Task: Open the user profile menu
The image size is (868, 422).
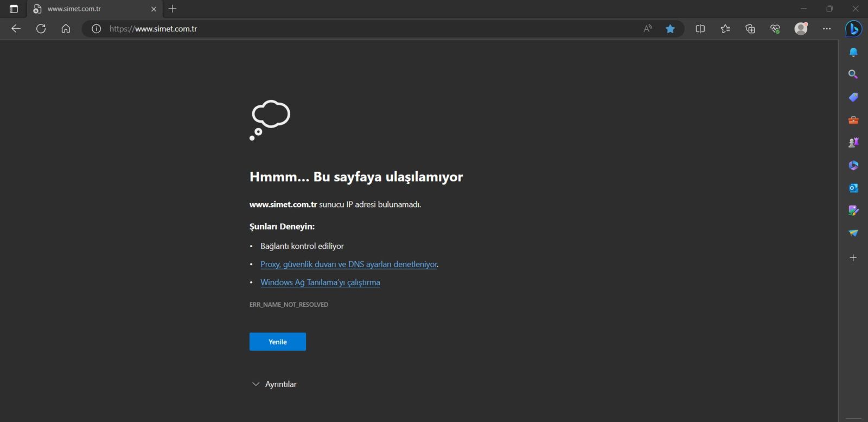Action: [801, 29]
